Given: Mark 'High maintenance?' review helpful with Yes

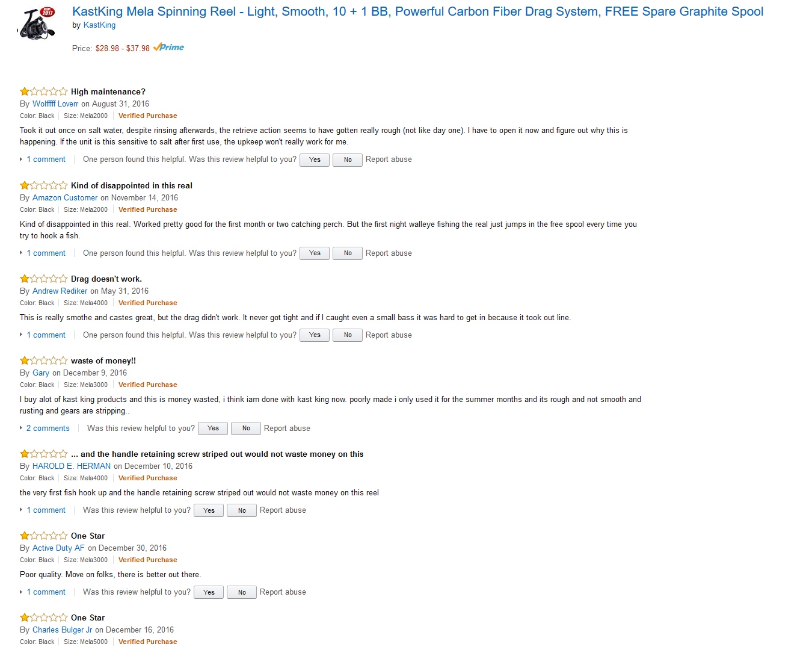Looking at the screenshot, I should point(315,160).
